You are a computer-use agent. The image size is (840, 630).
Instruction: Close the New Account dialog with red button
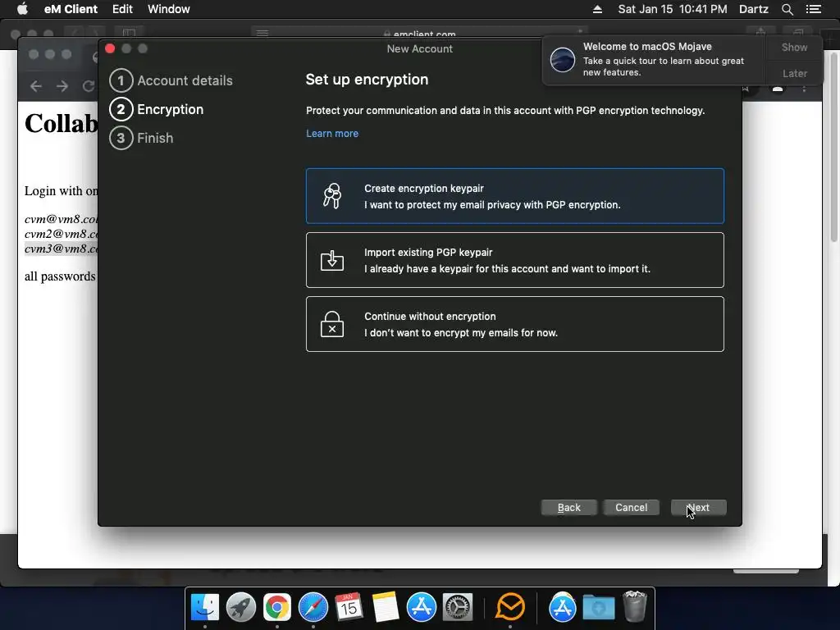click(111, 48)
